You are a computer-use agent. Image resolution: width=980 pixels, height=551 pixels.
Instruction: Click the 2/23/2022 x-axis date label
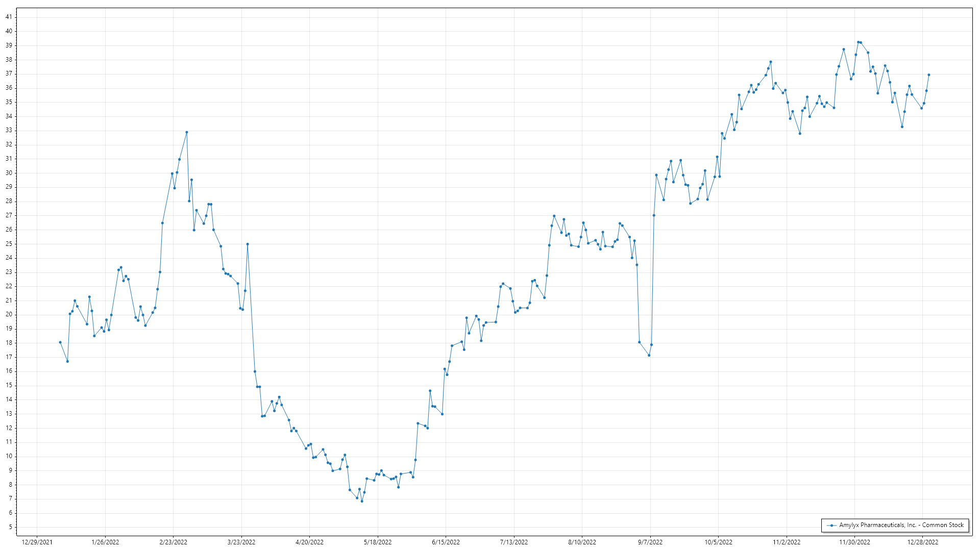click(x=173, y=542)
